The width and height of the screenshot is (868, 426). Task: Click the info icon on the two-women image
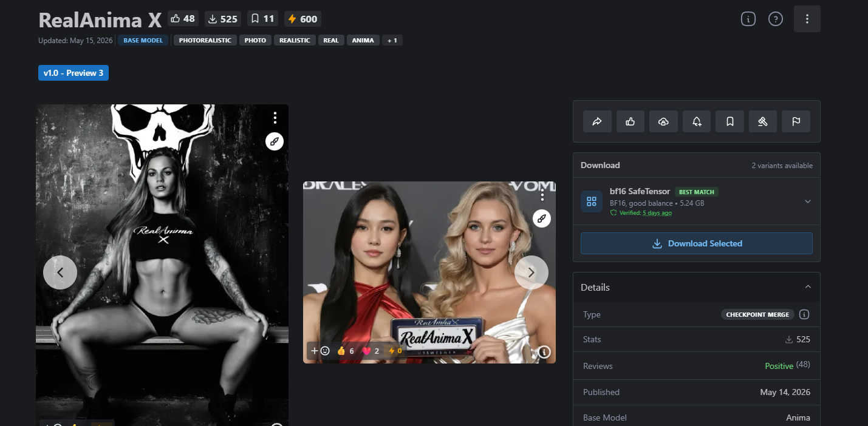pos(544,352)
